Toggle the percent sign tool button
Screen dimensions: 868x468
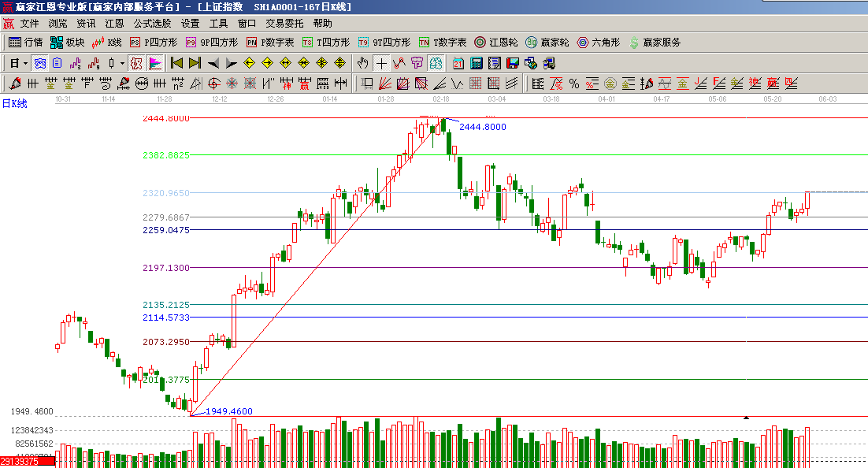click(x=573, y=84)
